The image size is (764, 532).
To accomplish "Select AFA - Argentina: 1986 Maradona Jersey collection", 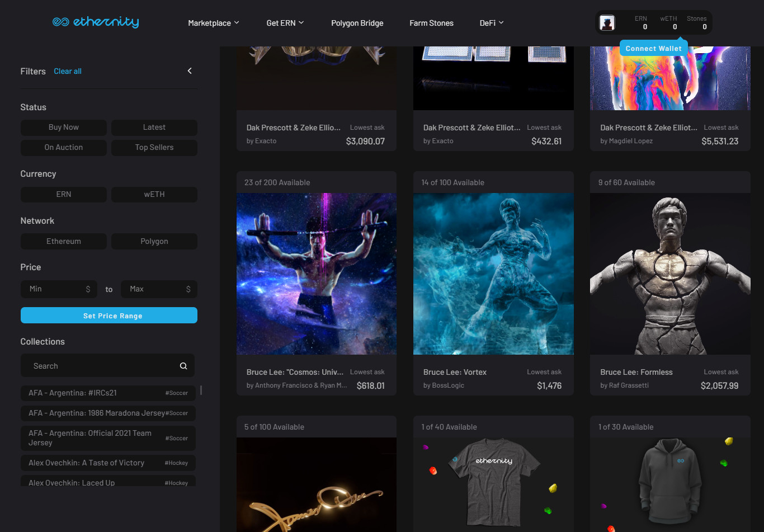I will tap(108, 413).
